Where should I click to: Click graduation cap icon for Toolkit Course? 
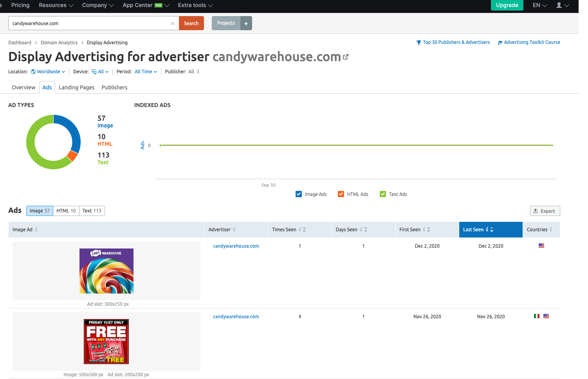tap(500, 43)
